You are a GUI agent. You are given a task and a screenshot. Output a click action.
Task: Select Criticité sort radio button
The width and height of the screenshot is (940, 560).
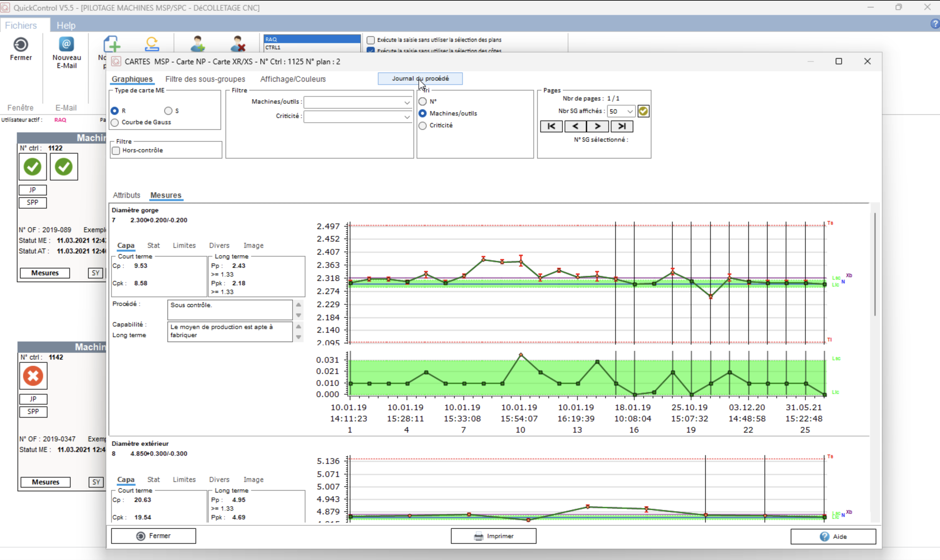(x=423, y=125)
